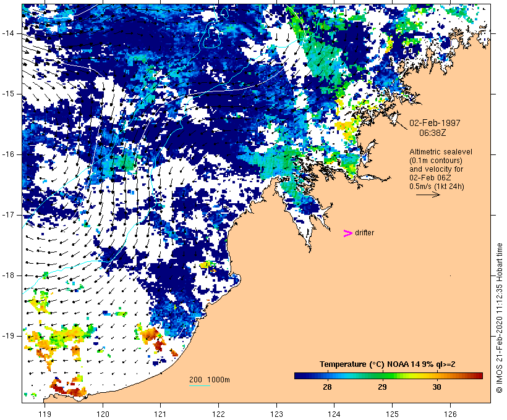Click the velocity scale reference arrow

(428, 195)
